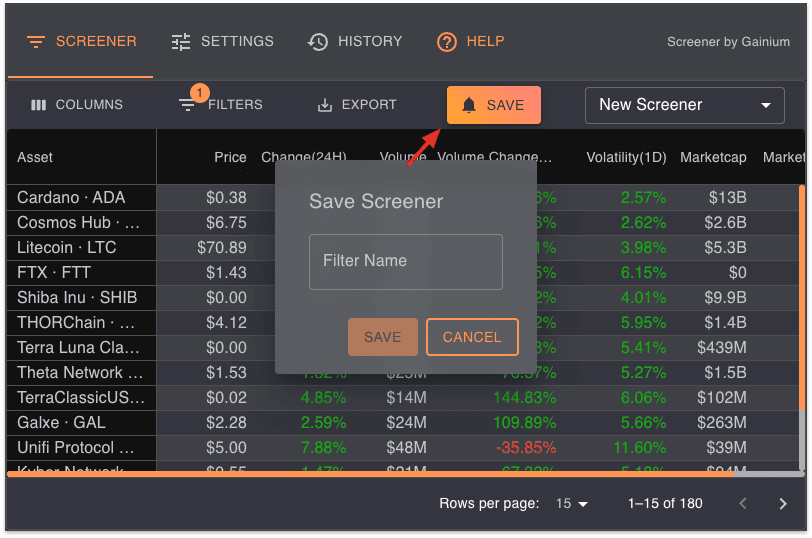Click the Screener funnel icon

(36, 42)
